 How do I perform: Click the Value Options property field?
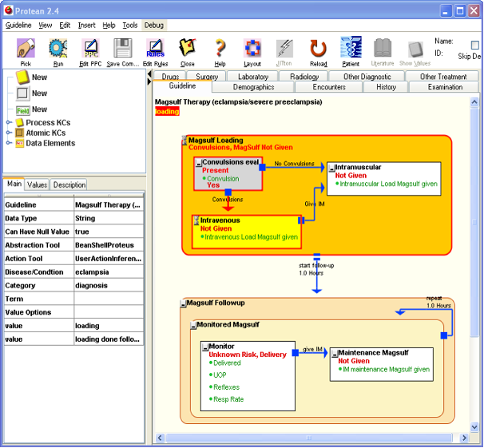pos(109,312)
